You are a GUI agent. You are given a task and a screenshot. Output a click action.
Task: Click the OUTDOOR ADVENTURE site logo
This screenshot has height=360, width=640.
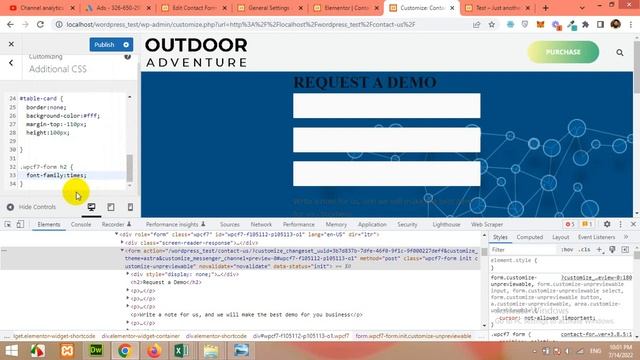coord(196,52)
